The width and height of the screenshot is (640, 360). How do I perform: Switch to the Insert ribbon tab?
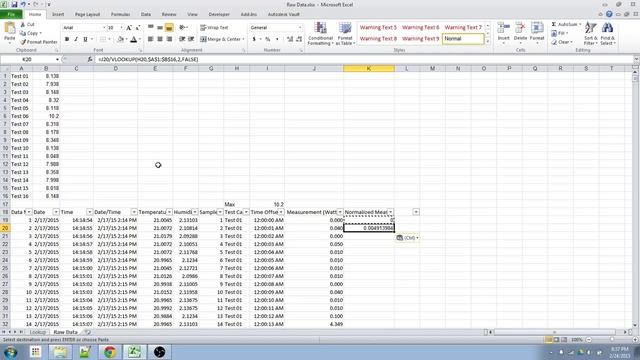point(58,14)
